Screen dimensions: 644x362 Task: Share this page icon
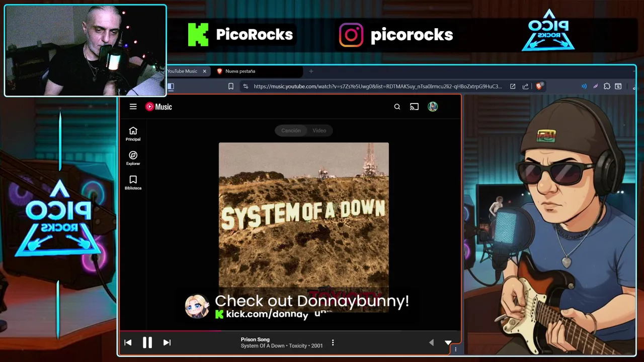tap(526, 86)
